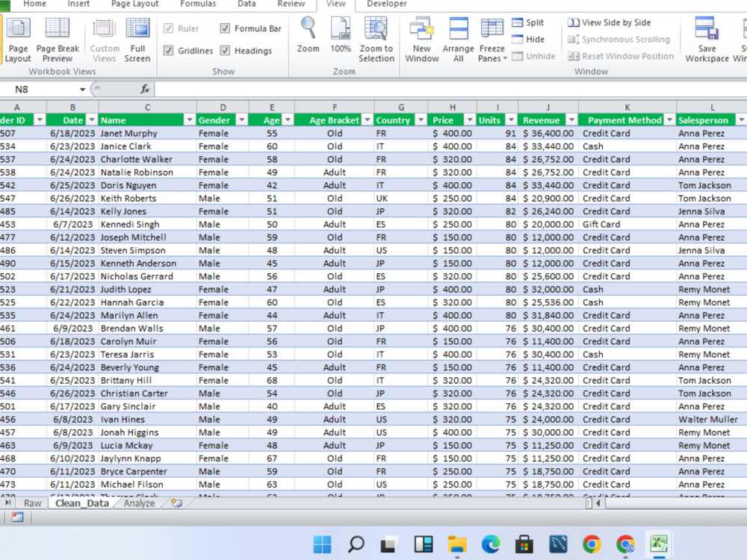Open File Explorer from taskbar
This screenshot has height=560, width=747.
(x=457, y=544)
